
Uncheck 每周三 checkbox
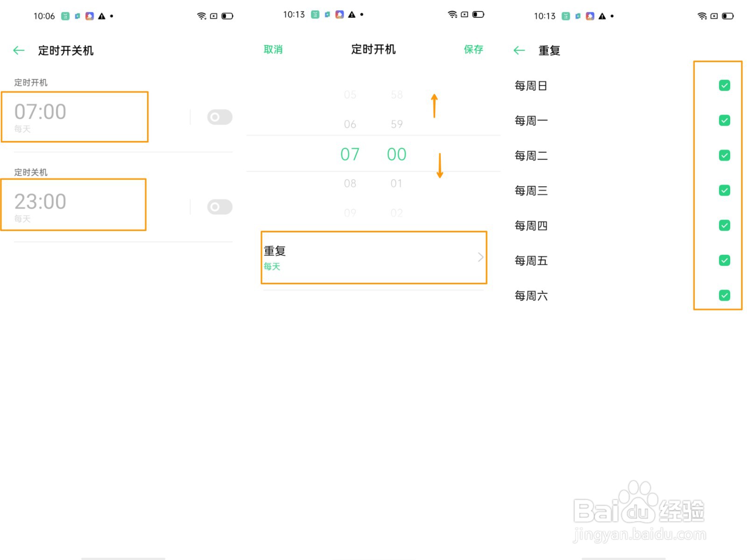pyautogui.click(x=725, y=190)
